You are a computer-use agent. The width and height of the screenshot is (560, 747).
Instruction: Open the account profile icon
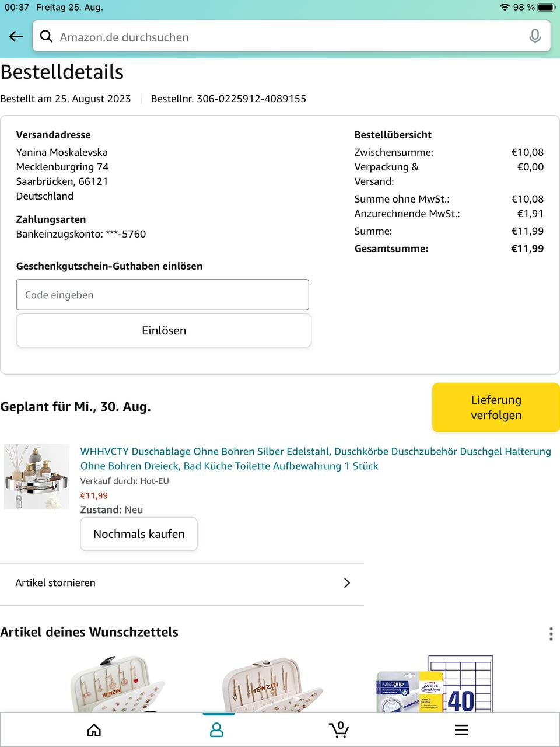[x=216, y=730]
